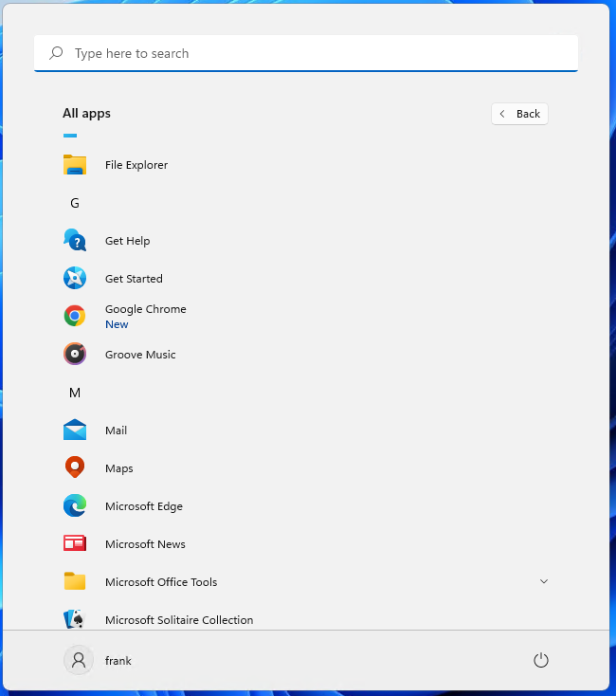The image size is (616, 696).
Task: Open Microsoft Solitaire Collection cards icon
Action: click(74, 619)
